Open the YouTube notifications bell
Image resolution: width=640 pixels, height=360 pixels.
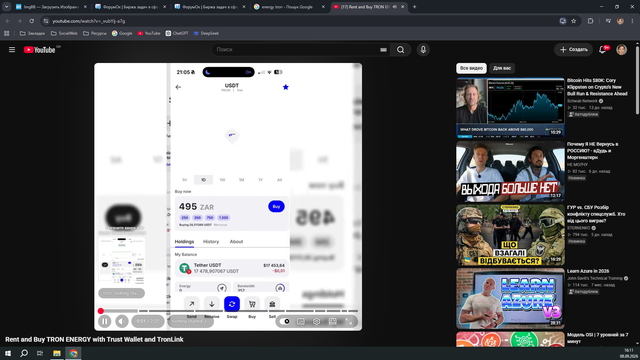pos(602,50)
